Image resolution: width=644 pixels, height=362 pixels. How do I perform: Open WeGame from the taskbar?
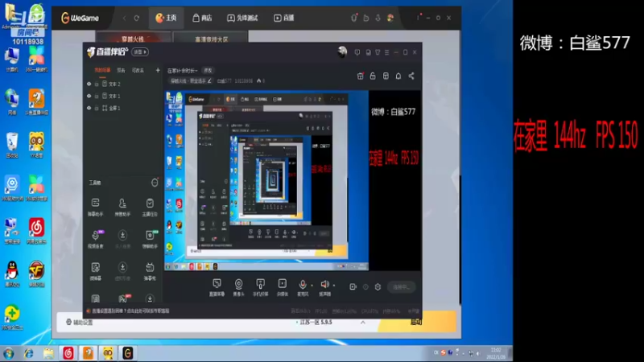[x=128, y=353]
